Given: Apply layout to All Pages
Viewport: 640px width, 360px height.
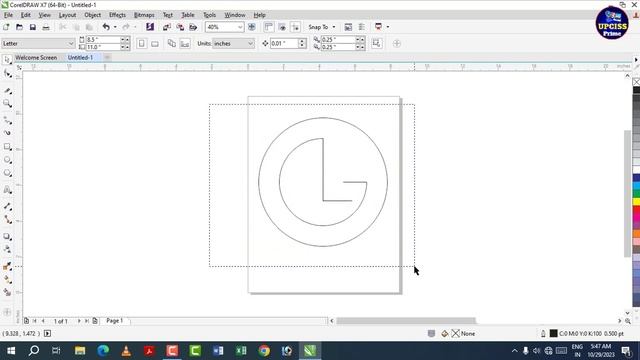Looking at the screenshot, I should point(171,43).
